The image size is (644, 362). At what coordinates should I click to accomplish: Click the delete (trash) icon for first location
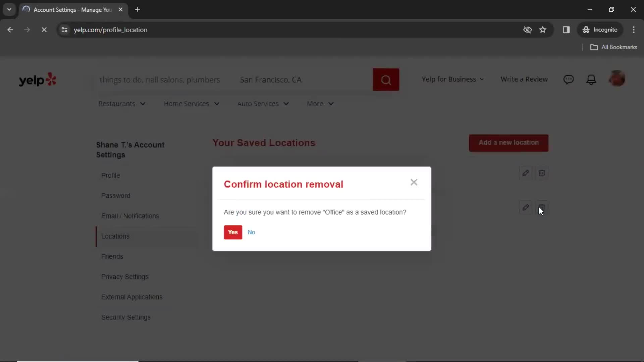(x=542, y=173)
